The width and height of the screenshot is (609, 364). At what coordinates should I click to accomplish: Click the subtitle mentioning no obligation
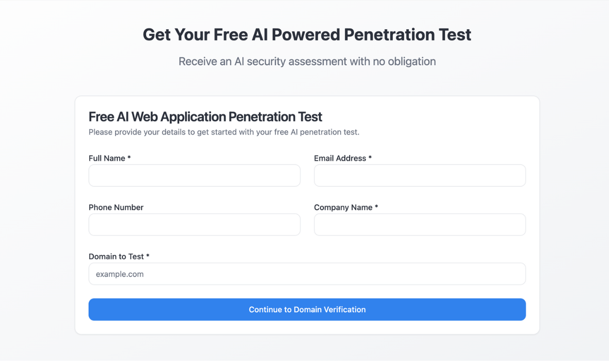click(x=307, y=61)
